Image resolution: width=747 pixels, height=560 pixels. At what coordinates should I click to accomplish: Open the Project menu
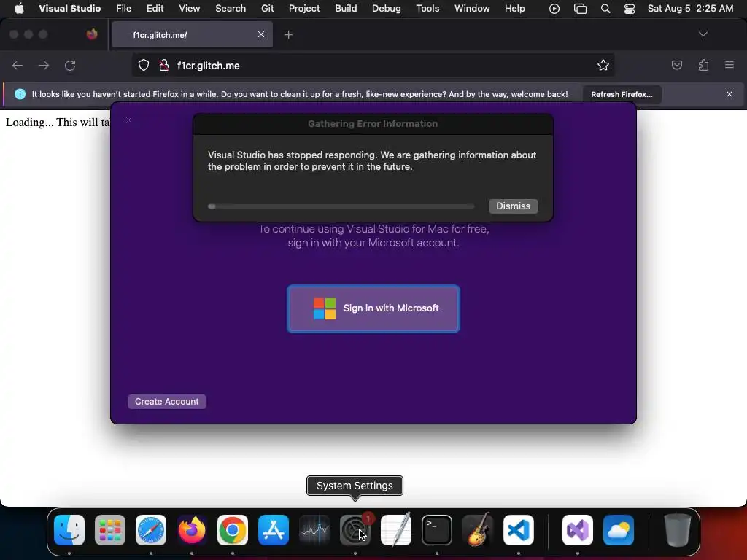[x=304, y=9]
